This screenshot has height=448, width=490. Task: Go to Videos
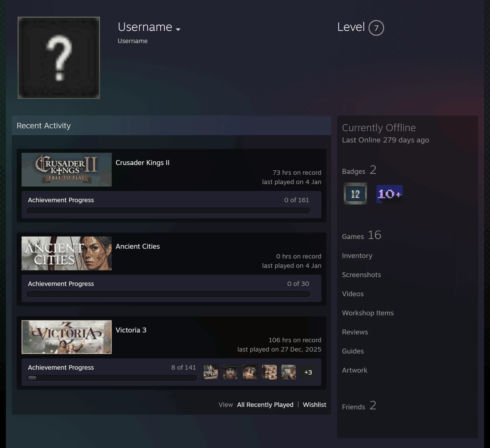click(x=353, y=294)
